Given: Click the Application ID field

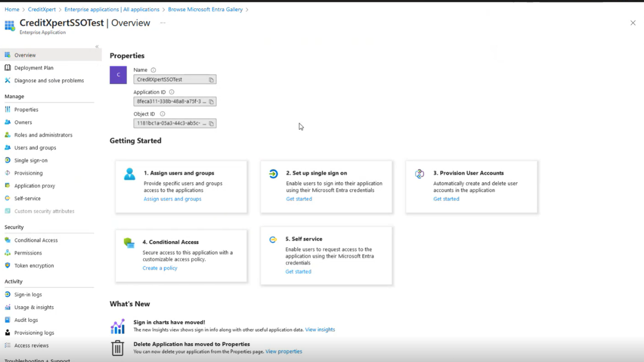Looking at the screenshot, I should point(175,101).
